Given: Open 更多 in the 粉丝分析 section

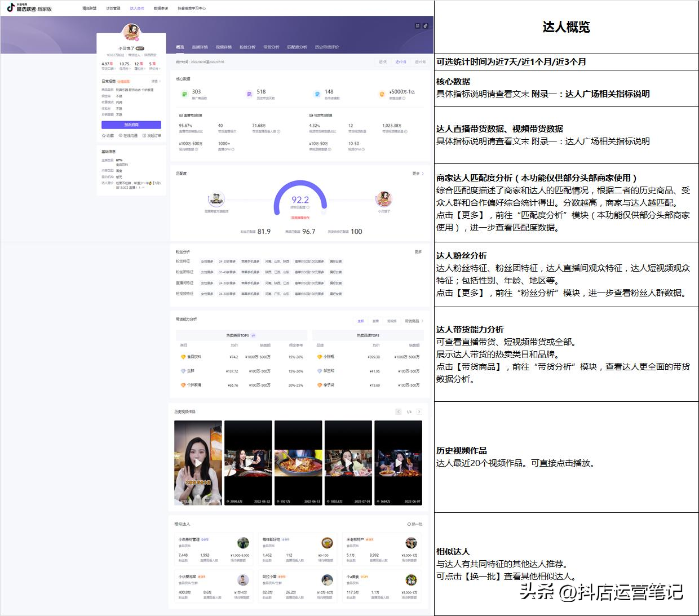Looking at the screenshot, I should pos(418,252).
